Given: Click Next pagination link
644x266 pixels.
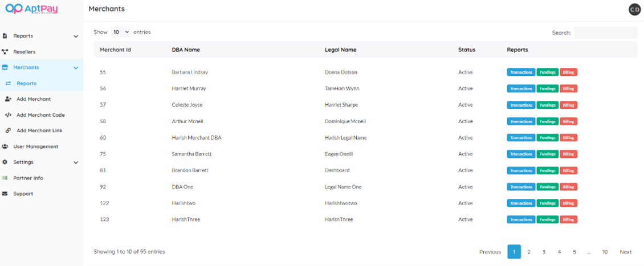Looking at the screenshot, I should point(625,252).
